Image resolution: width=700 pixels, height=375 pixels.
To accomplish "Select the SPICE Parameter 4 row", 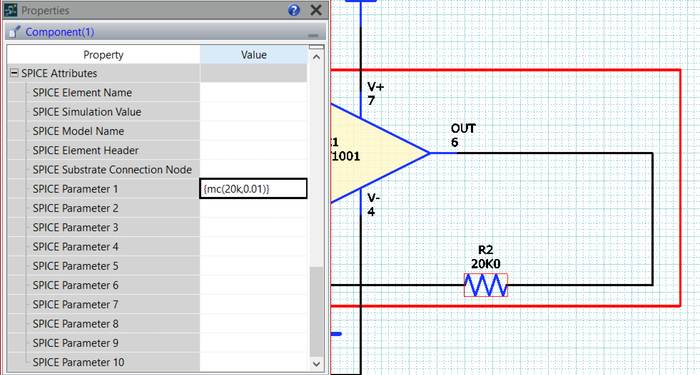I will coord(157,246).
